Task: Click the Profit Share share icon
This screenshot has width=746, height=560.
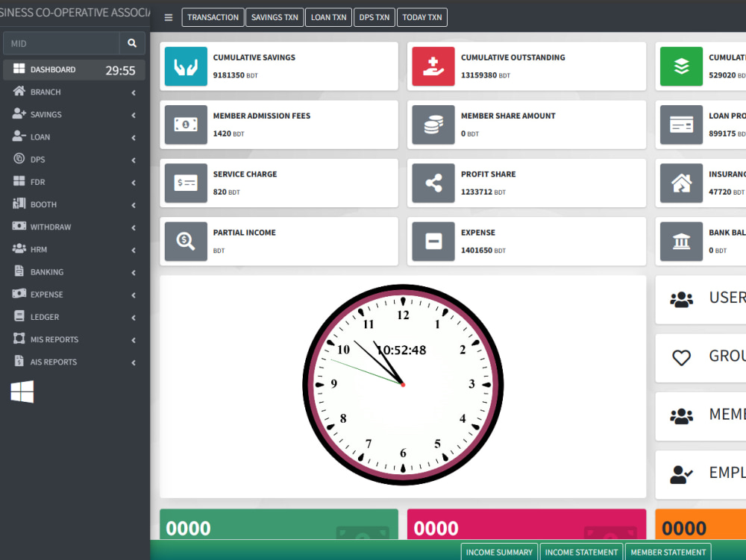Action: pyautogui.click(x=433, y=183)
